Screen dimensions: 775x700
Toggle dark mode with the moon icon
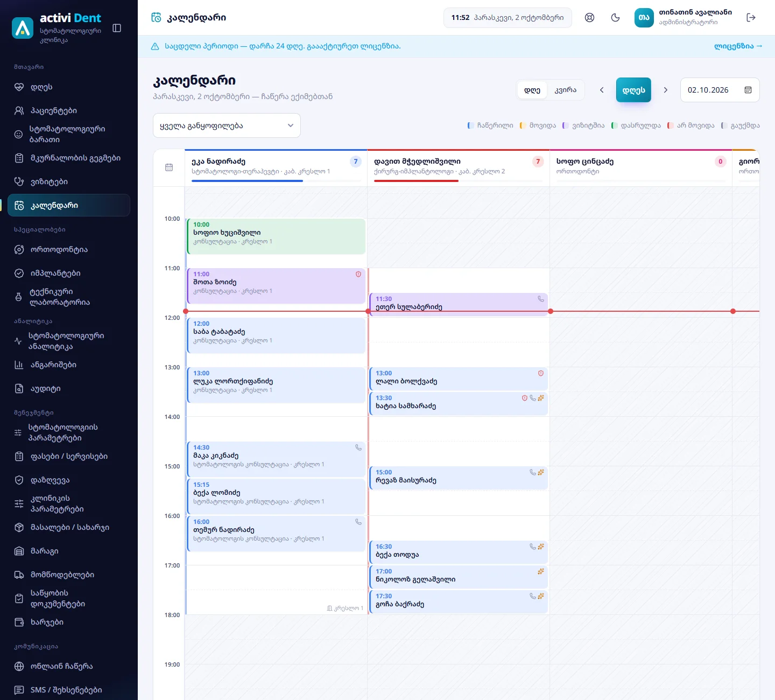pos(616,18)
